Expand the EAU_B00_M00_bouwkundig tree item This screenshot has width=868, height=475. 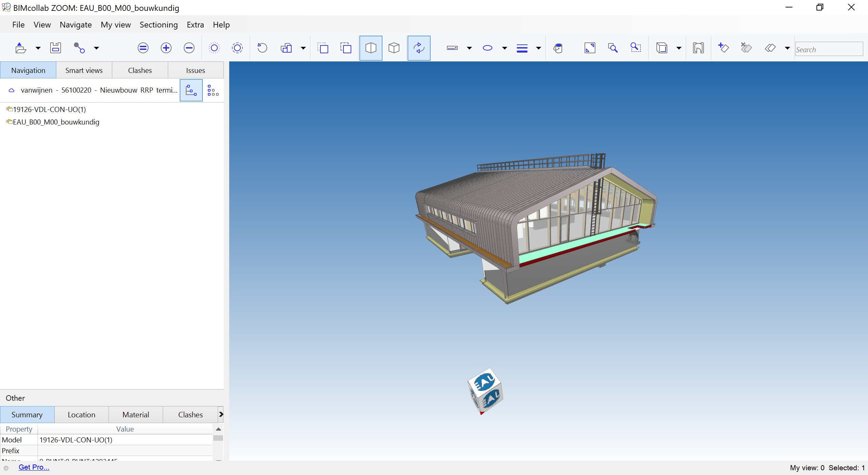(x=5, y=122)
